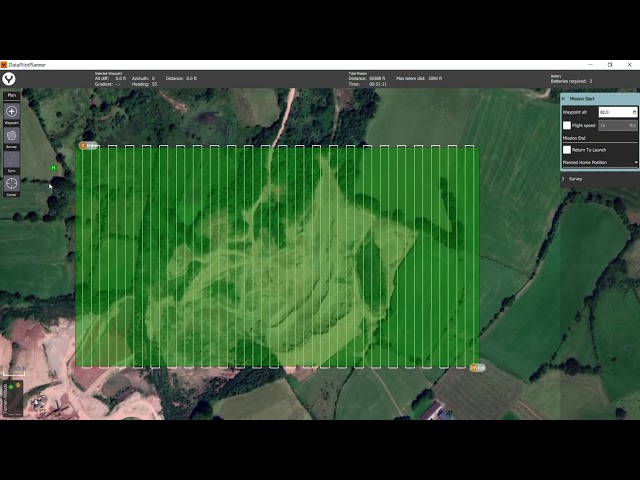This screenshot has height=480, width=640.
Task: Select the Survey polygon tool
Action: [x=11, y=136]
